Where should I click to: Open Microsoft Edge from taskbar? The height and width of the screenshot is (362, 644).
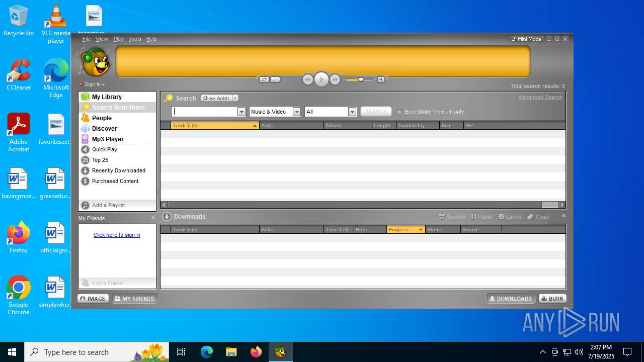point(207,352)
